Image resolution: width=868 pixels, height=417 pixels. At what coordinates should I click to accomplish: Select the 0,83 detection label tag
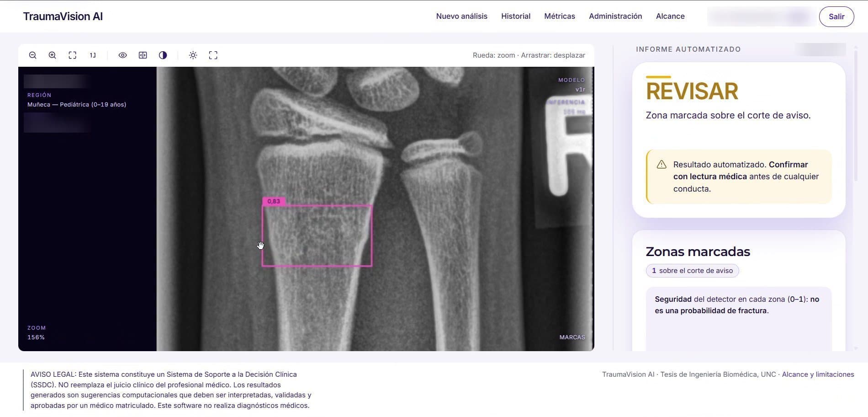pos(274,201)
